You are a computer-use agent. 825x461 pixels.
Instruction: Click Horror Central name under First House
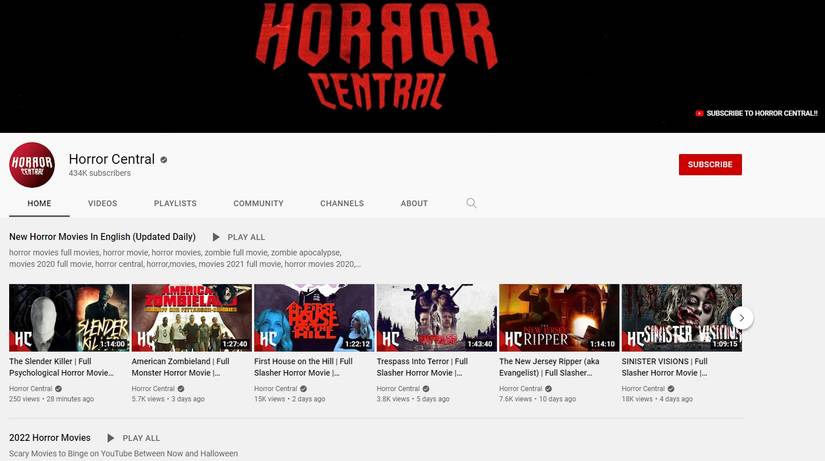[x=276, y=388]
